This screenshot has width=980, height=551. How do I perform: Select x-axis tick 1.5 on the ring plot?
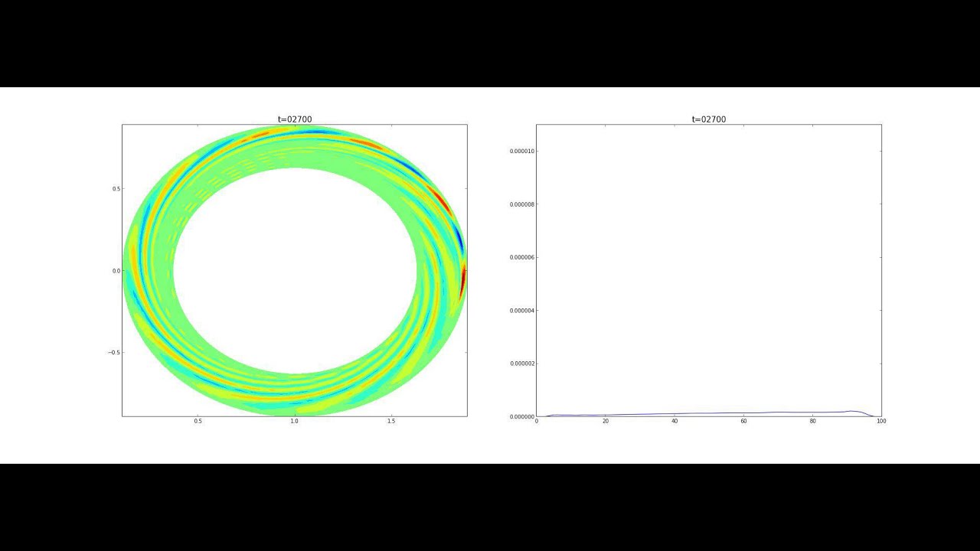tap(391, 422)
